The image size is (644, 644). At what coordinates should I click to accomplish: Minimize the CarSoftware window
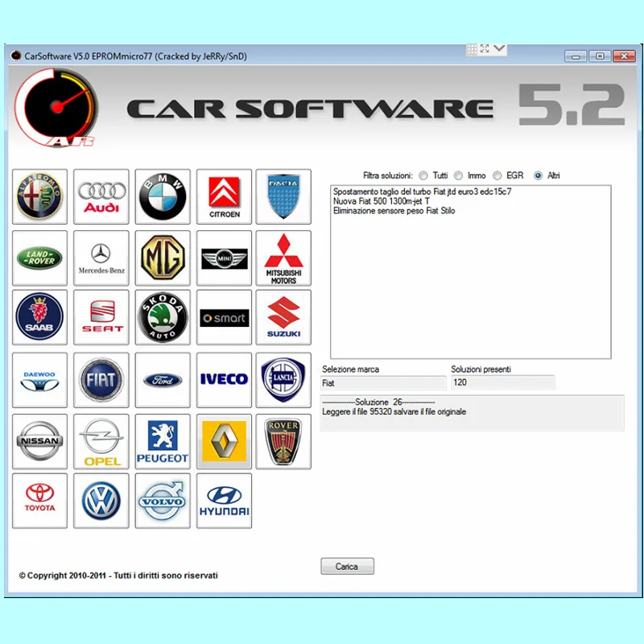click(576, 56)
